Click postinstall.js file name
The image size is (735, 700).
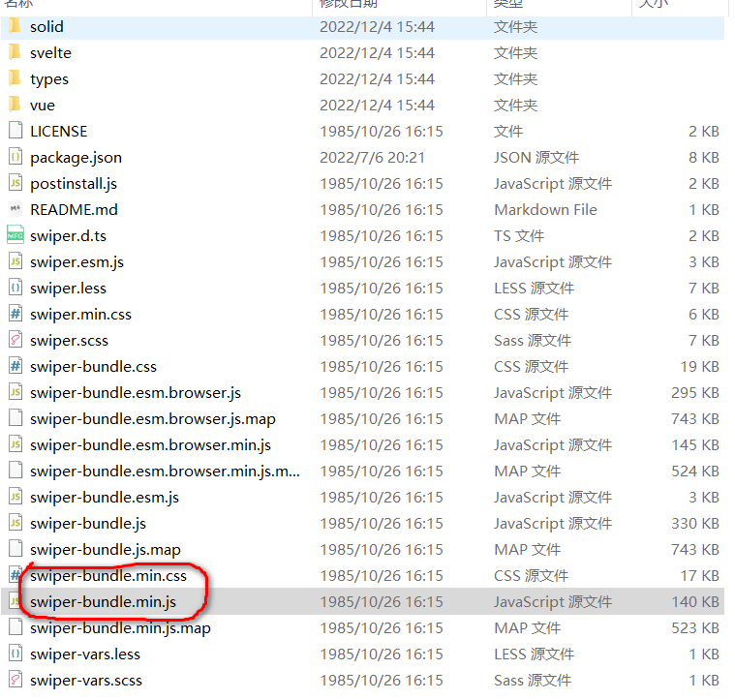[x=74, y=184]
